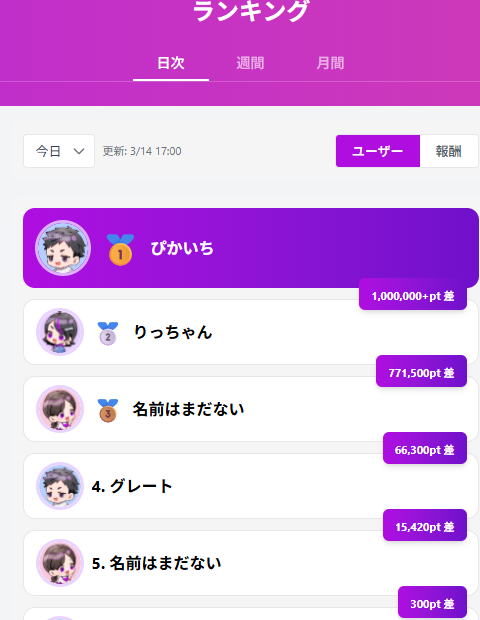The width and height of the screenshot is (480, 620).
Task: Open ぴかいち's avatar picture
Action: click(x=63, y=248)
